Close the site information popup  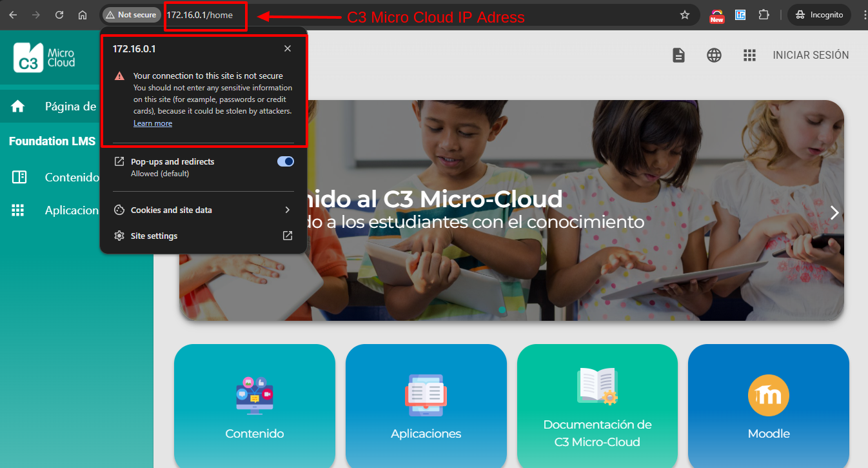point(288,49)
